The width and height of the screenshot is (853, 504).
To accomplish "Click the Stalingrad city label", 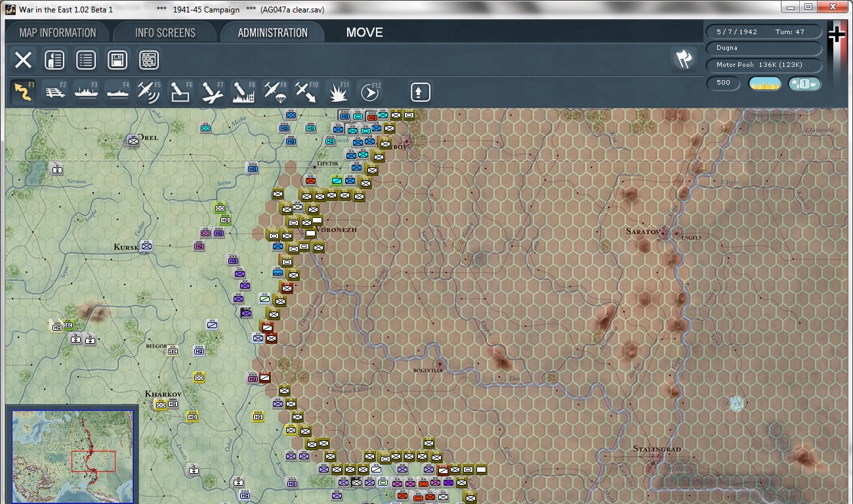I will (x=657, y=450).
